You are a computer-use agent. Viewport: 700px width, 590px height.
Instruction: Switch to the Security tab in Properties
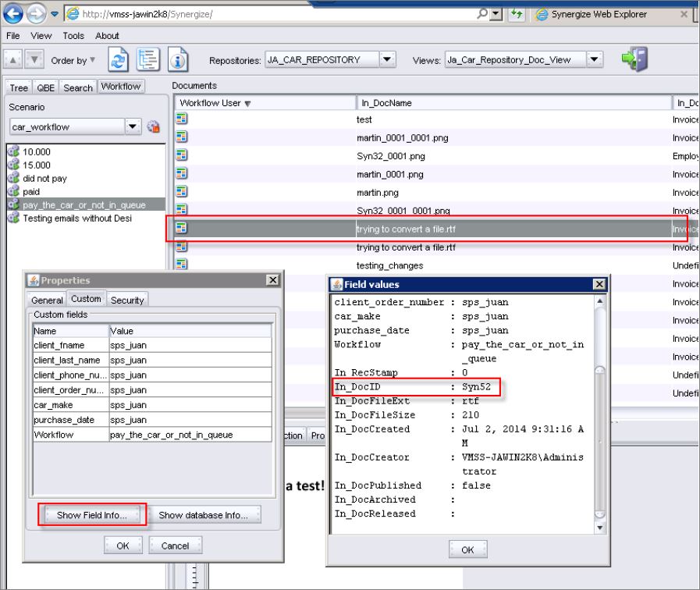point(127,300)
